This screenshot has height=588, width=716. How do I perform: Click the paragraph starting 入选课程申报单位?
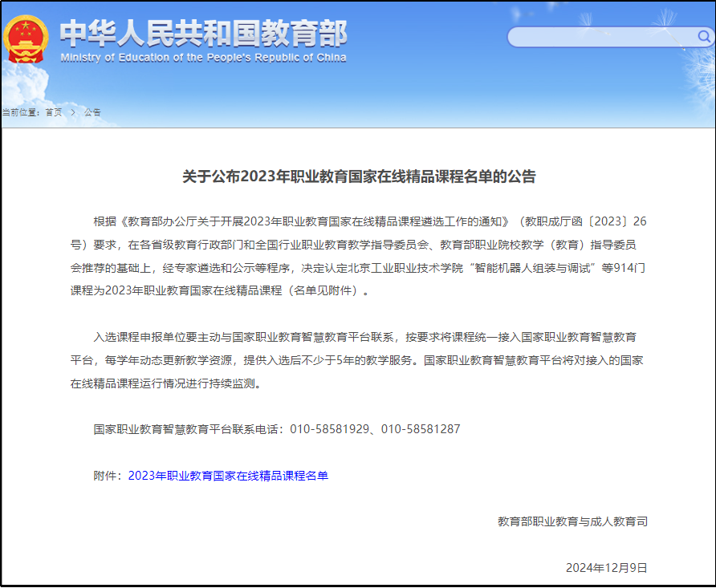pyautogui.click(x=356, y=360)
